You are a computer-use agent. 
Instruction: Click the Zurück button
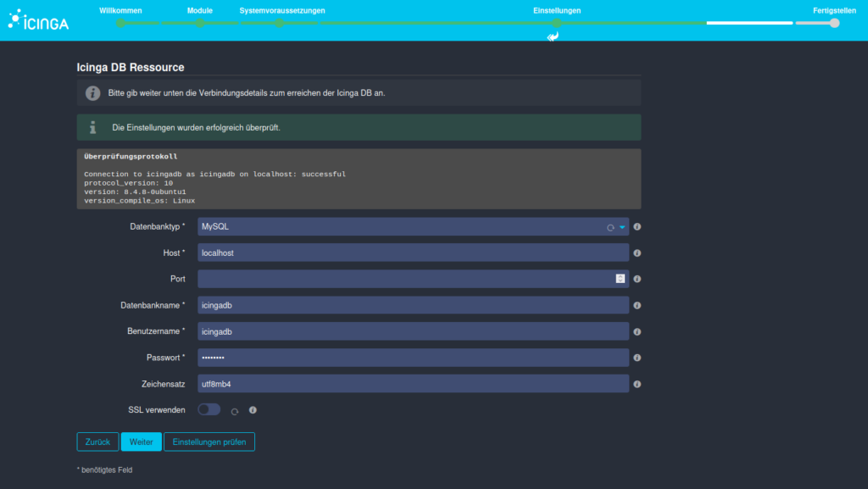point(97,442)
